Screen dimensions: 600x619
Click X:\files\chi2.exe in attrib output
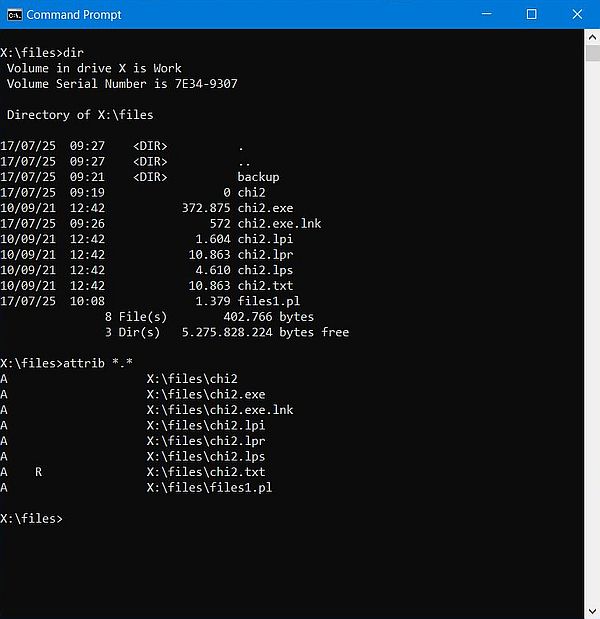tap(206, 394)
